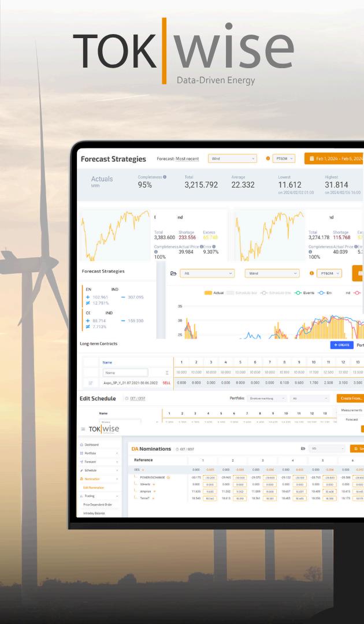Select the Amprion row label
The width and height of the screenshot is (364, 624).
click(145, 492)
